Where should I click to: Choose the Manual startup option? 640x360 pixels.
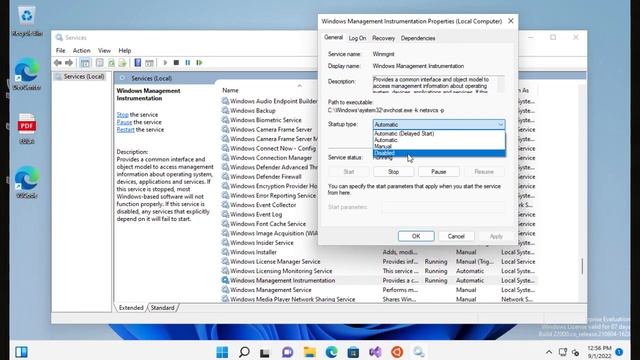tap(439, 147)
